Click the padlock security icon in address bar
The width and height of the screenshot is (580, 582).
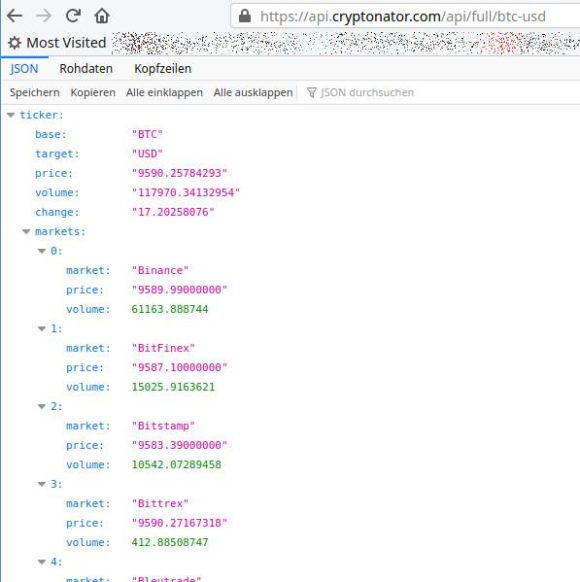pyautogui.click(x=245, y=16)
